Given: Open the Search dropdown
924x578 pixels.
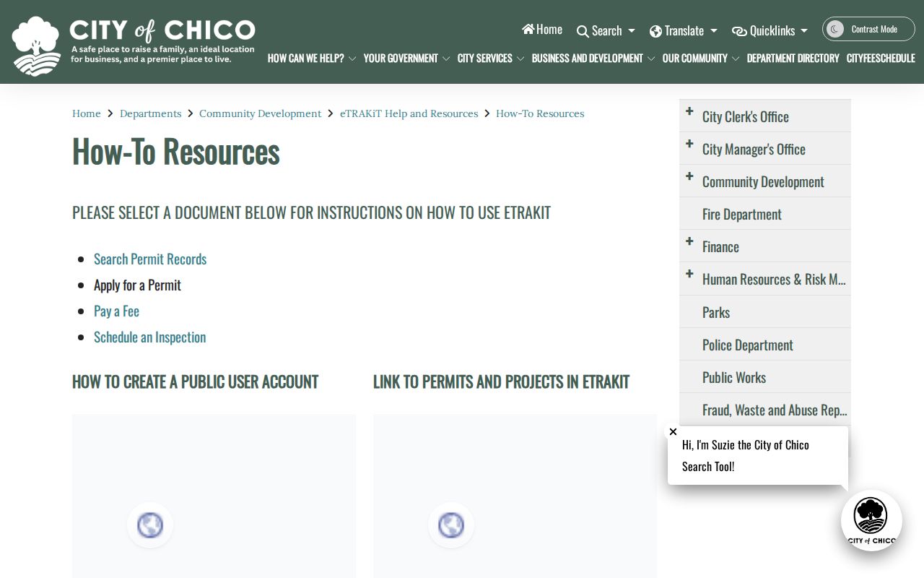Looking at the screenshot, I should (x=606, y=31).
